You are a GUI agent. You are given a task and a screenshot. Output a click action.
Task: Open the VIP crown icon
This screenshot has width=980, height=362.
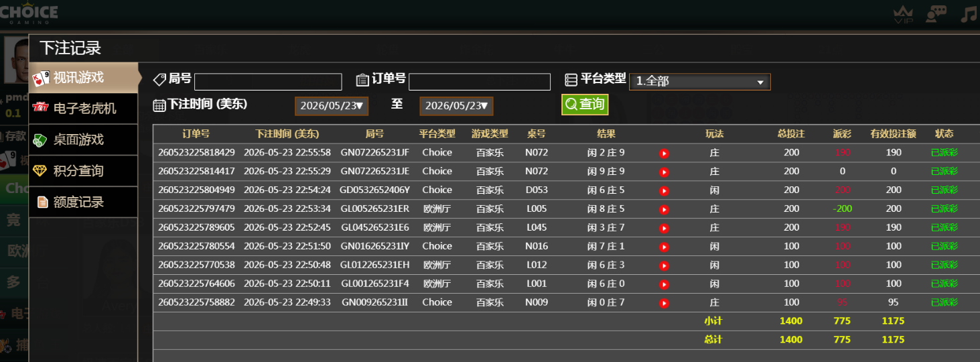(x=903, y=14)
